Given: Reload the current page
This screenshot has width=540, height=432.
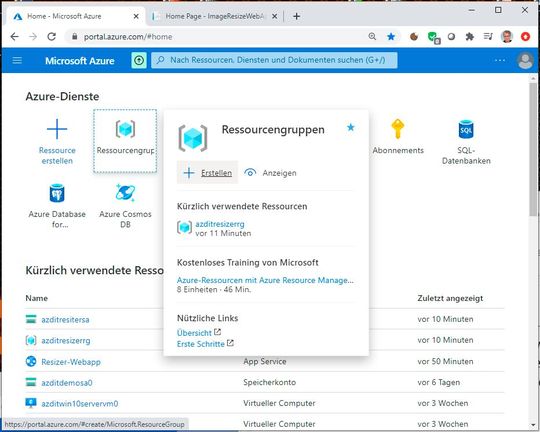Looking at the screenshot, I should click(52, 37).
